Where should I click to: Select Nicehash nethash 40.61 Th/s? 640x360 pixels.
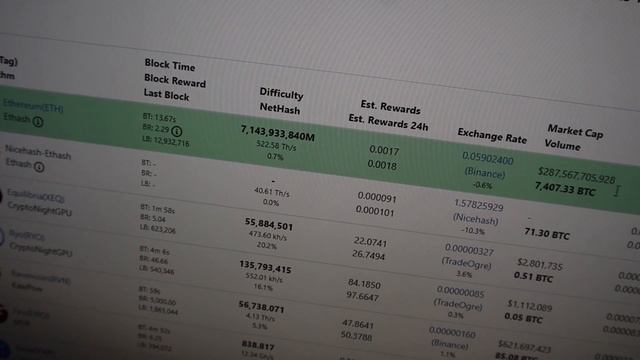[x=271, y=192]
